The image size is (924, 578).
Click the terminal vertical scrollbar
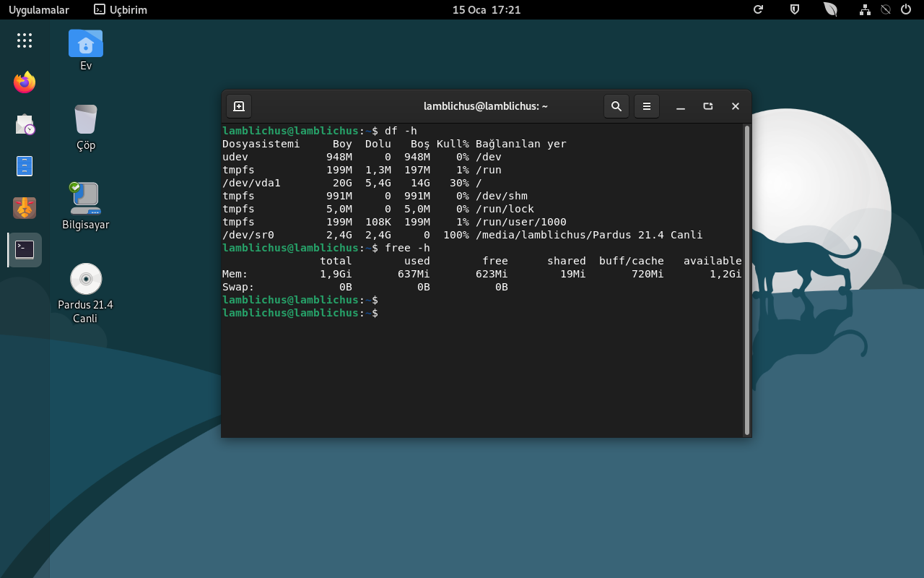tap(747, 279)
